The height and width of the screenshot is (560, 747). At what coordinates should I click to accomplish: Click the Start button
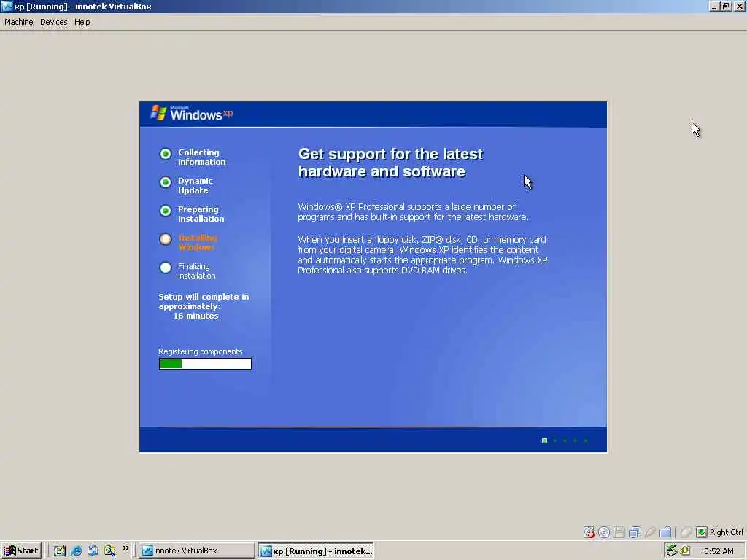21,551
